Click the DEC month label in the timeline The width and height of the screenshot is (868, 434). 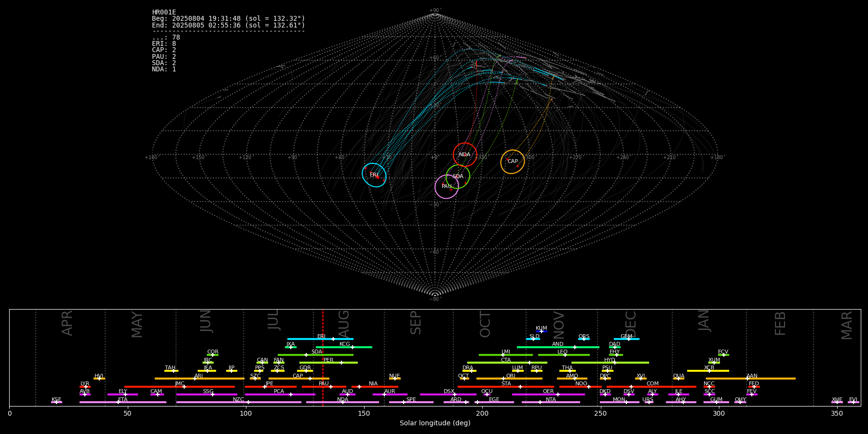631,324
